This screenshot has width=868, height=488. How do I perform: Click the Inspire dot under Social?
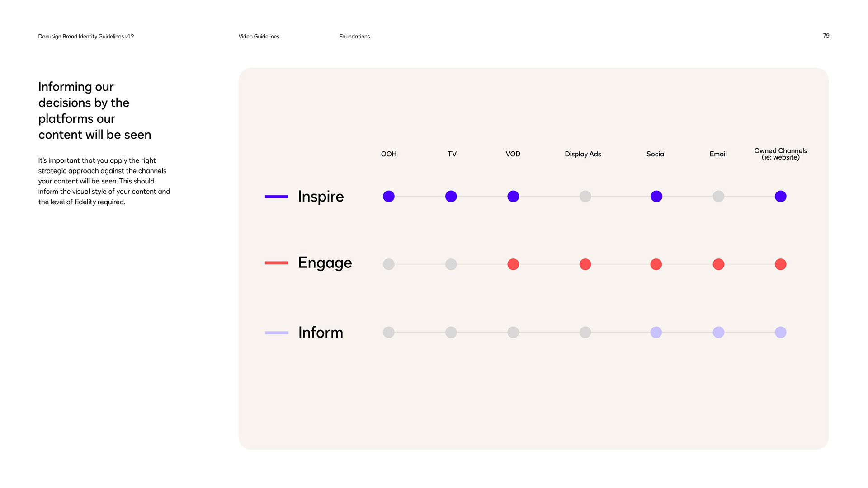pyautogui.click(x=656, y=197)
